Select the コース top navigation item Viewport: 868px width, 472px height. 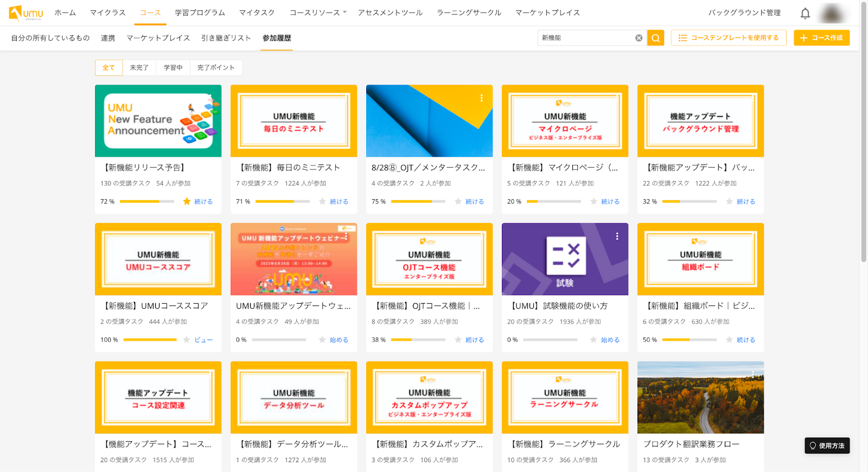click(x=150, y=12)
